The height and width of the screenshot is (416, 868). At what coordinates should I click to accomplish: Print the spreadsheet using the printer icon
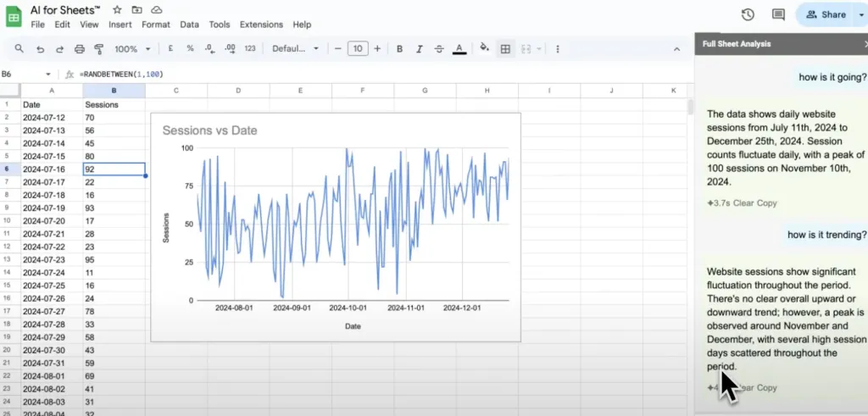pos(79,49)
